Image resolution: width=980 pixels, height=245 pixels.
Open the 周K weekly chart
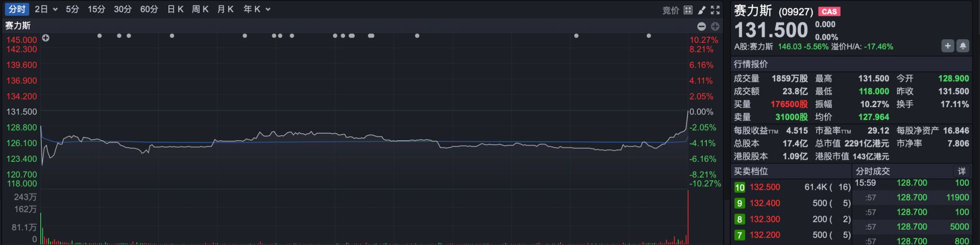tap(200, 9)
